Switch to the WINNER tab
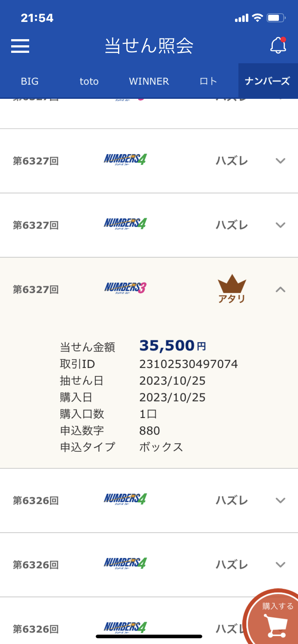Viewport: 298px width, 644px height. (149, 81)
